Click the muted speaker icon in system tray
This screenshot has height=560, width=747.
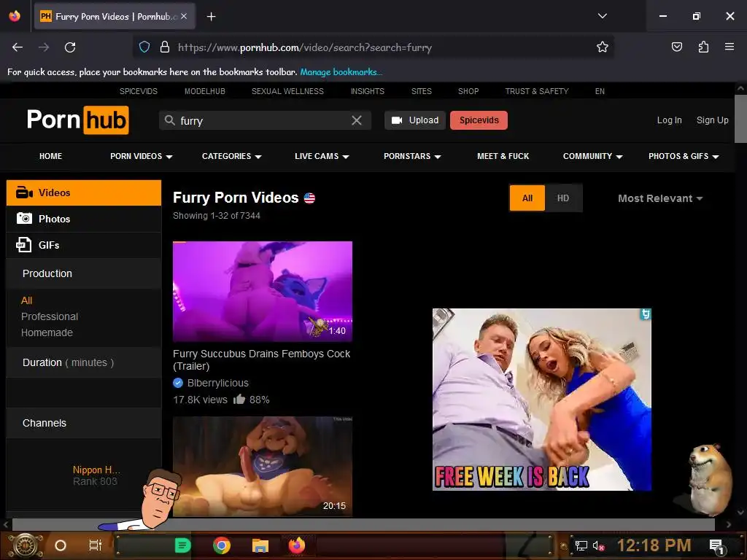point(598,545)
